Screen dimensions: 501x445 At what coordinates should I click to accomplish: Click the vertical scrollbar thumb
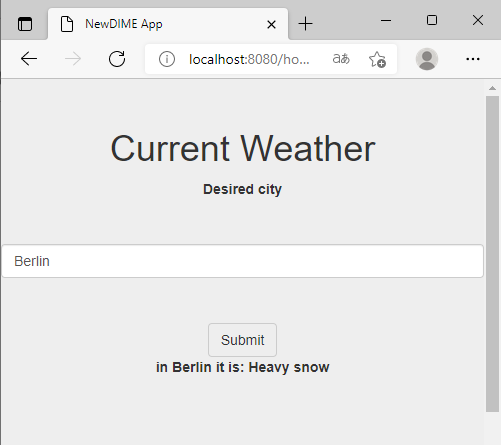492,254
